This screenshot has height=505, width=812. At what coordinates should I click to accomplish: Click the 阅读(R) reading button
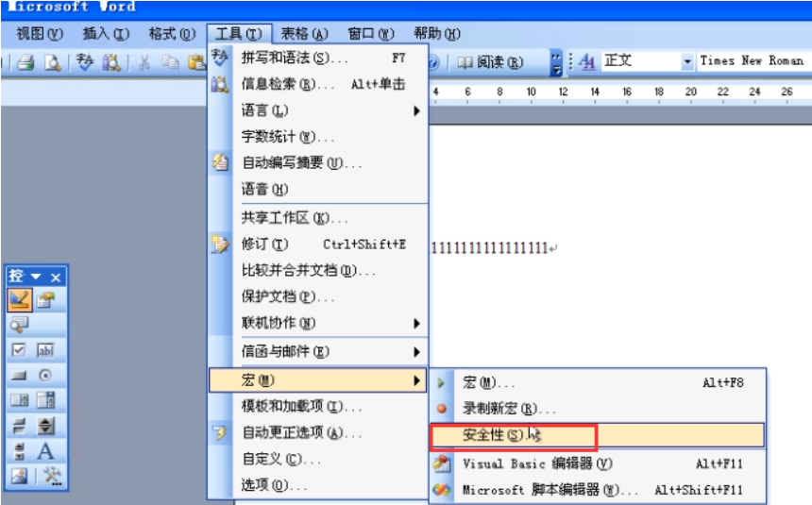pyautogui.click(x=490, y=62)
